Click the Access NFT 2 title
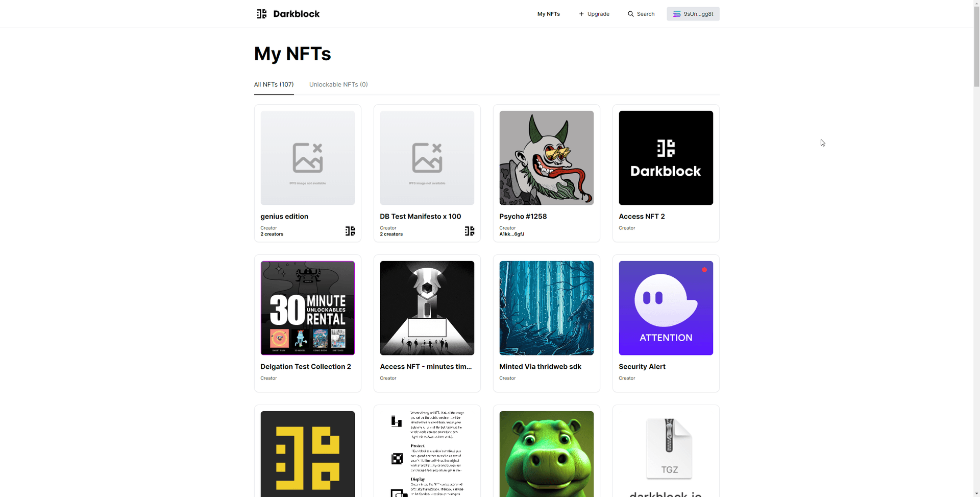 click(642, 217)
